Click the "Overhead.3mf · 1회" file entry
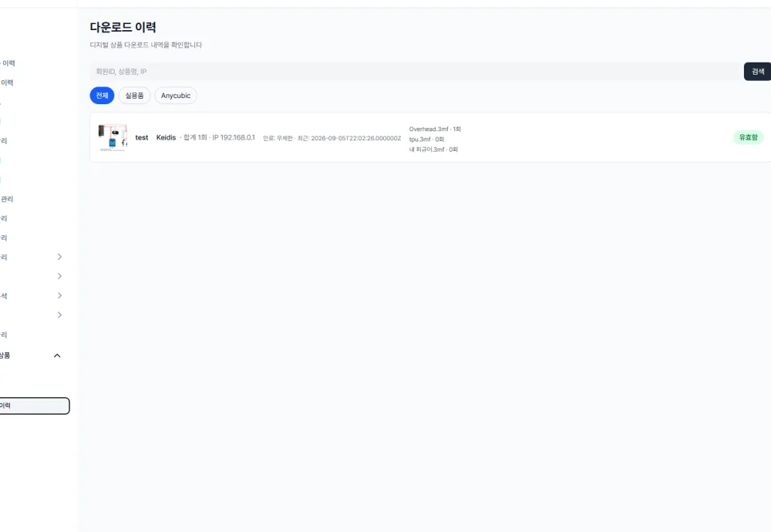771x532 pixels. pos(435,130)
